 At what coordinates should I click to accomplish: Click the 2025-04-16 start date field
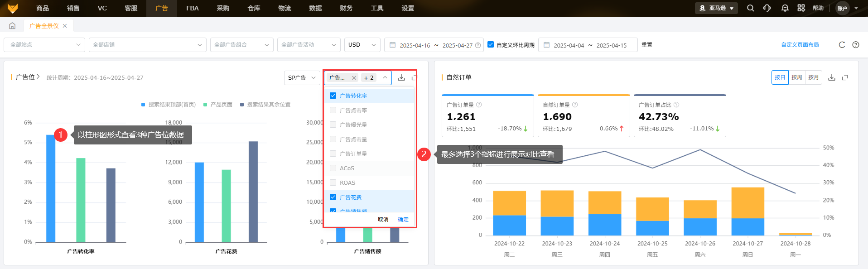415,45
